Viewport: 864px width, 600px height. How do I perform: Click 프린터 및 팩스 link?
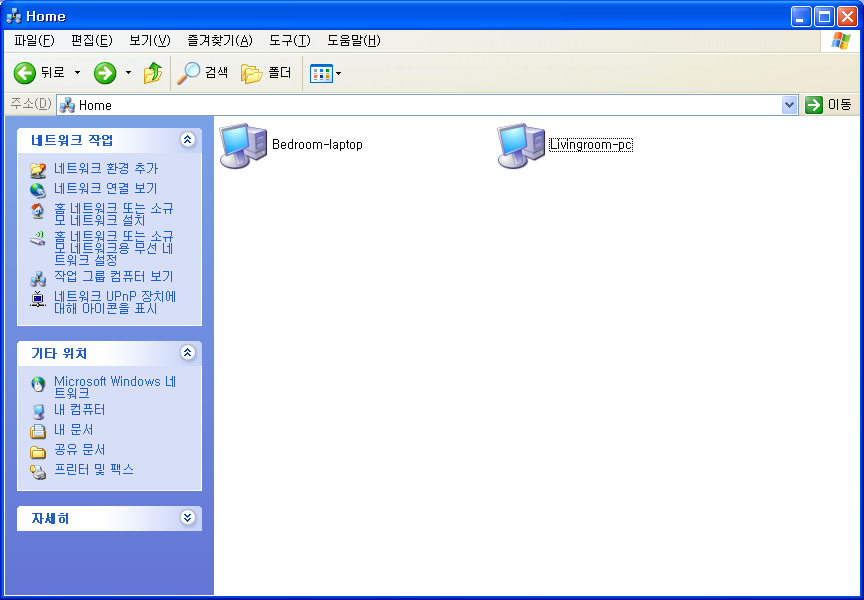point(94,470)
